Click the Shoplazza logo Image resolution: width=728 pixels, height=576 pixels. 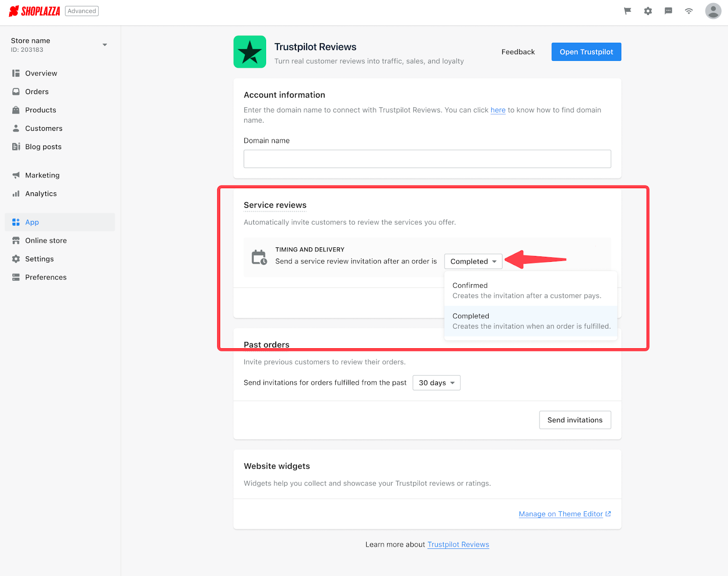[x=35, y=11]
